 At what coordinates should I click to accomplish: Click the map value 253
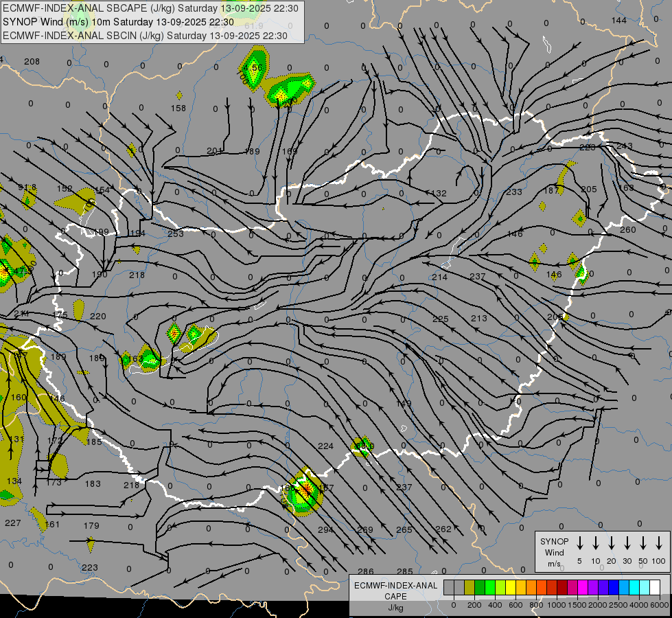[x=176, y=234]
